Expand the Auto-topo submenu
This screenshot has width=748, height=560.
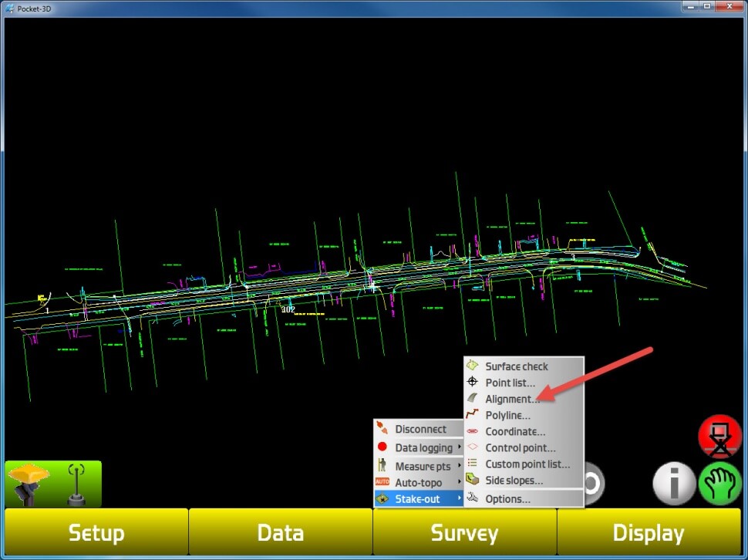pos(419,482)
